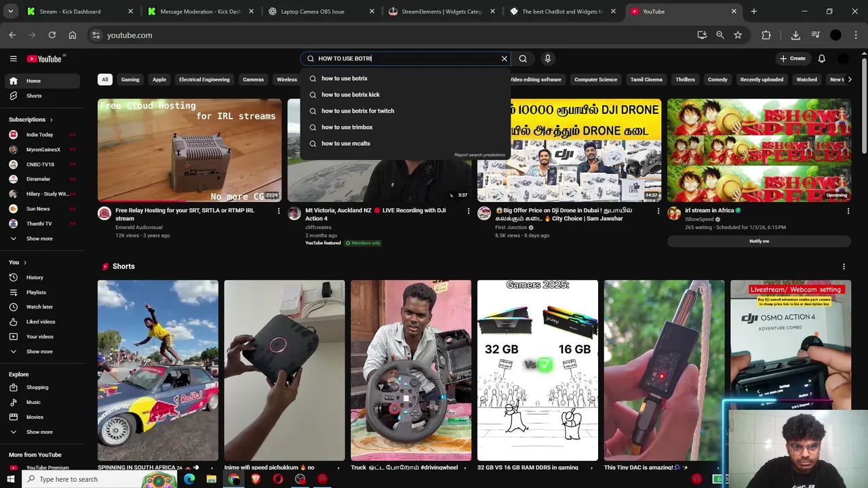Click Report search predictions link
The image size is (868, 488).
coord(479,155)
